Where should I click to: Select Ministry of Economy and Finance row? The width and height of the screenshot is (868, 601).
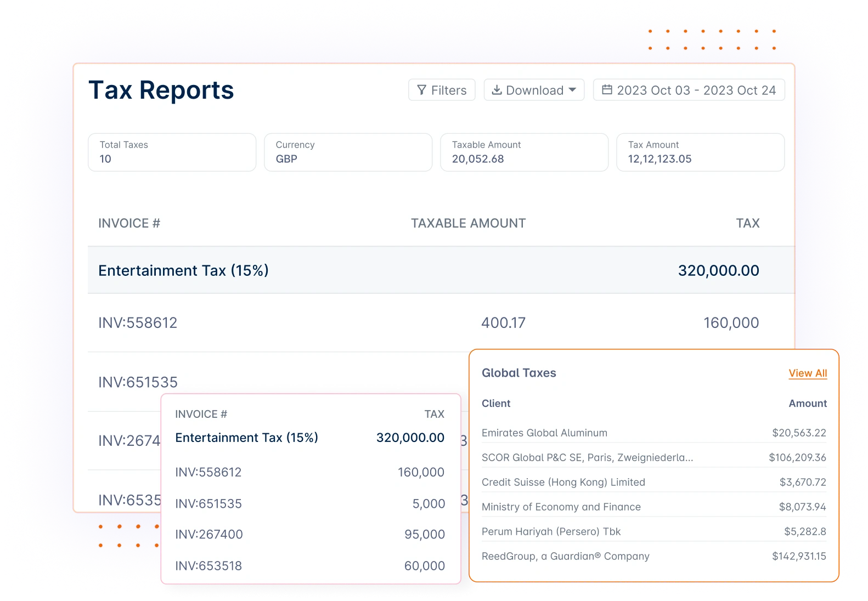coord(654,507)
